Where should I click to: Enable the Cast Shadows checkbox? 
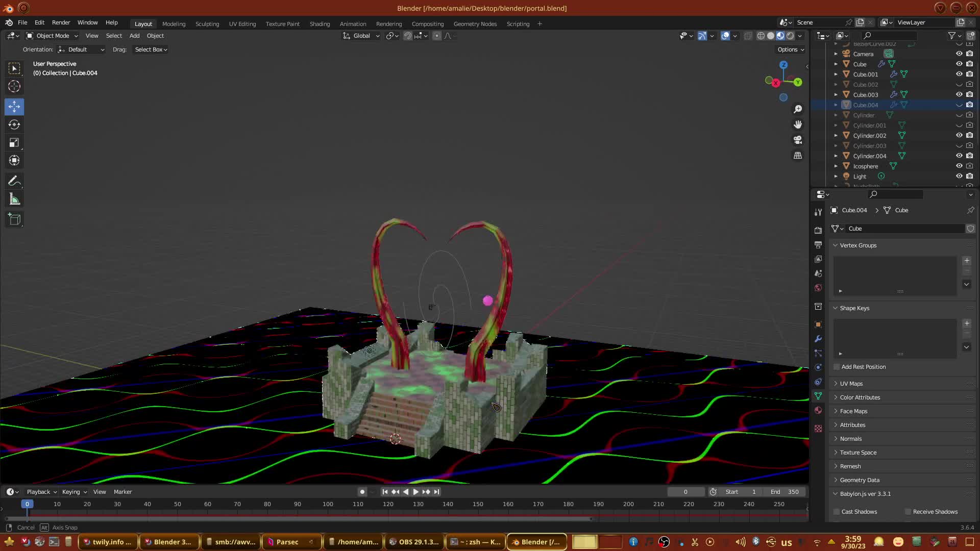coord(837,512)
